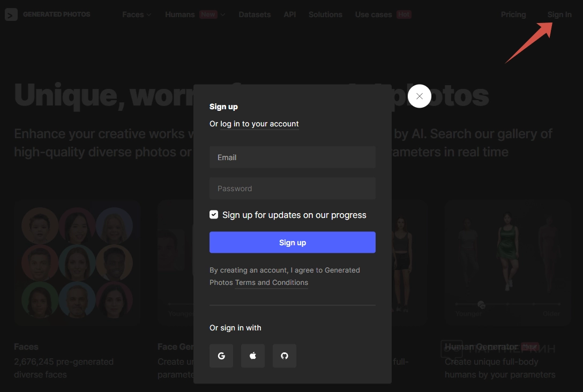The image size is (583, 392).
Task: Close the Sign up dialog
Action: pyautogui.click(x=420, y=96)
